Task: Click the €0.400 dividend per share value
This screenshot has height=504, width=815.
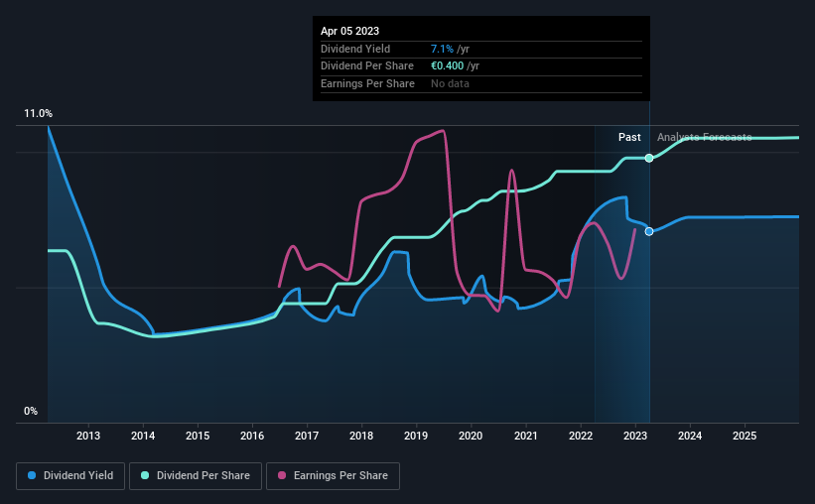Action: click(x=447, y=66)
